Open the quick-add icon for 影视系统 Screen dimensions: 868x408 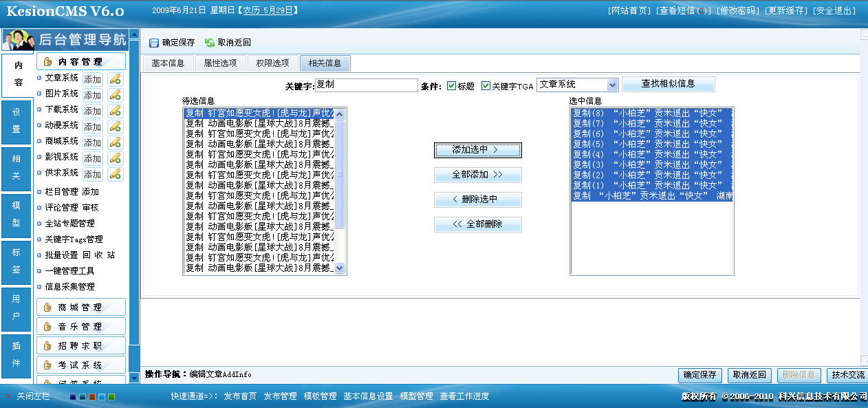pos(115,158)
